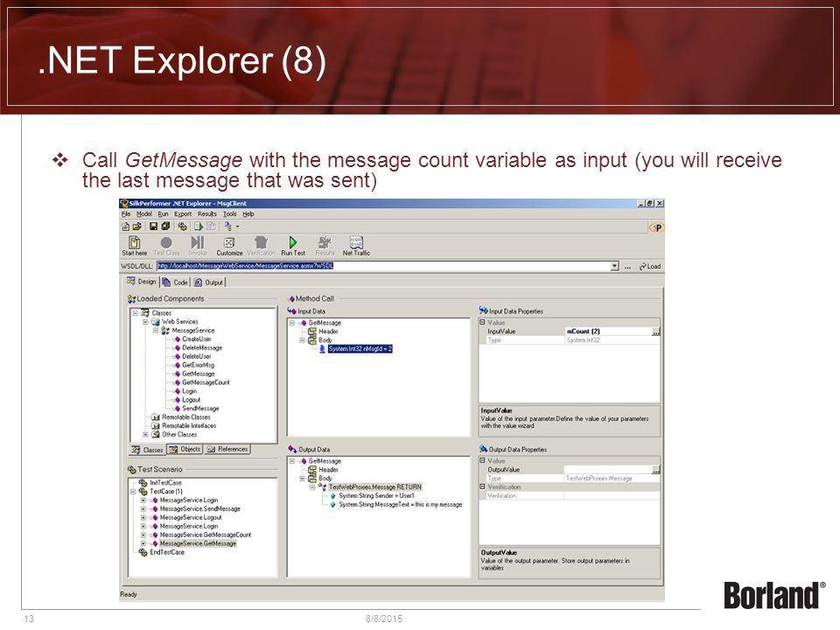Click ellipsis button beside OutputValue
Viewport: 840px width, 630px height.
(655, 470)
